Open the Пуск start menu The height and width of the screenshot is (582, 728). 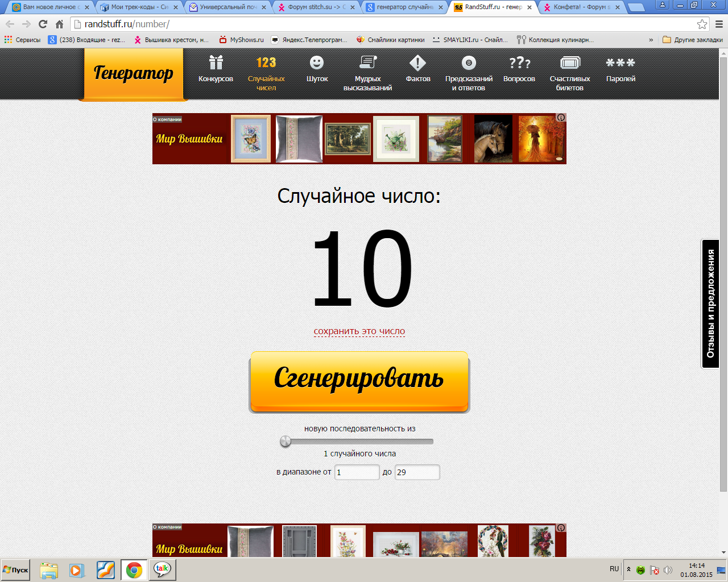point(16,569)
